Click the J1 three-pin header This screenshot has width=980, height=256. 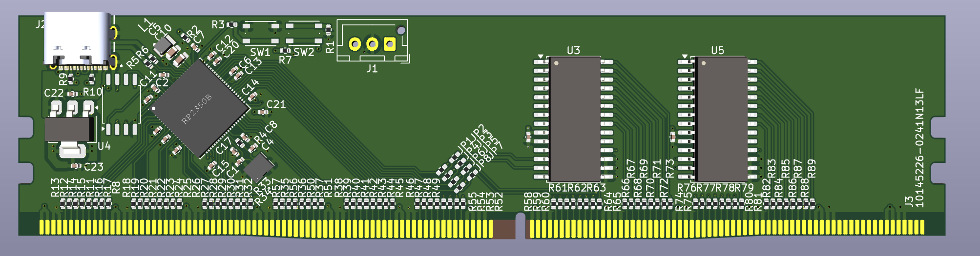click(372, 43)
